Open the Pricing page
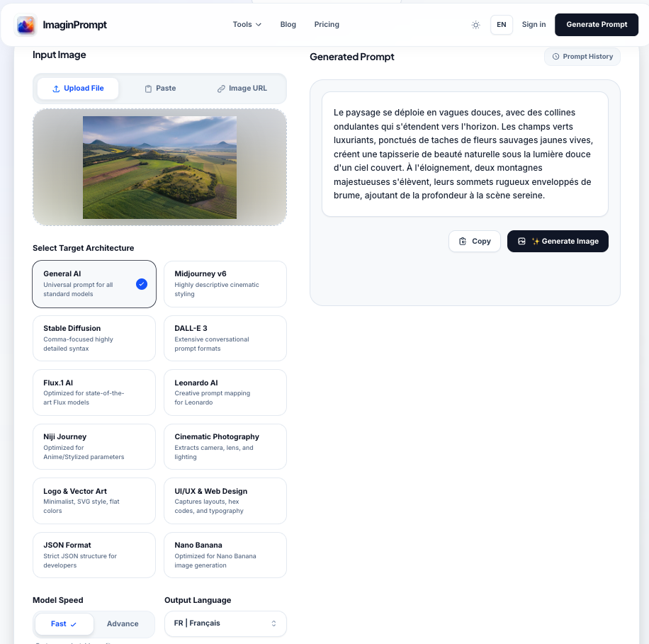Screen dimensions: 649x644 click(x=327, y=24)
